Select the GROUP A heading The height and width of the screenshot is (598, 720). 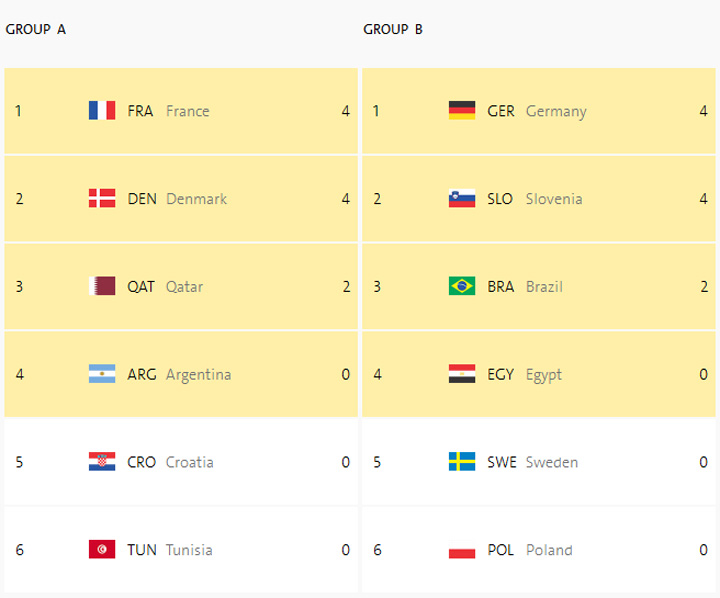(x=36, y=29)
